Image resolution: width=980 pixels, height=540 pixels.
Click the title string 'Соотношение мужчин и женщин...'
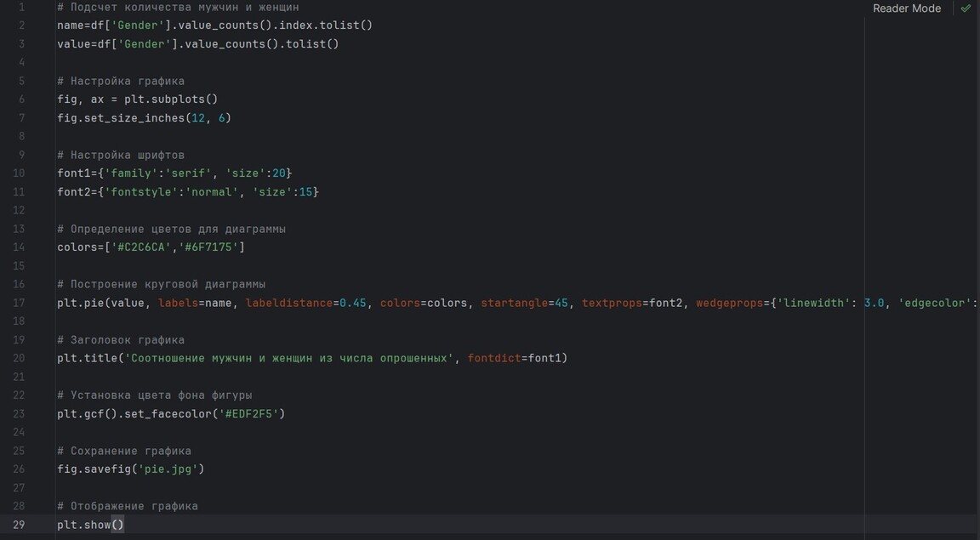[288, 357]
